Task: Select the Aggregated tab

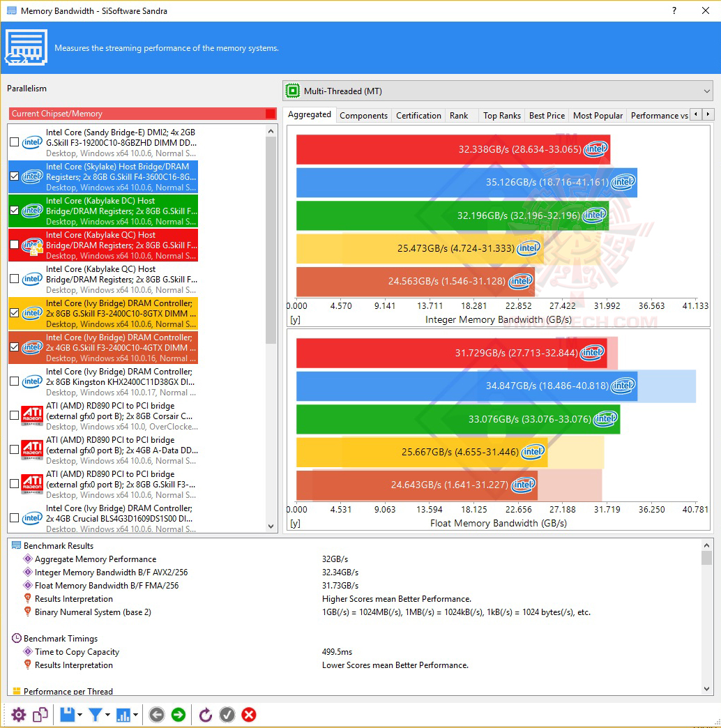Action: (309, 114)
